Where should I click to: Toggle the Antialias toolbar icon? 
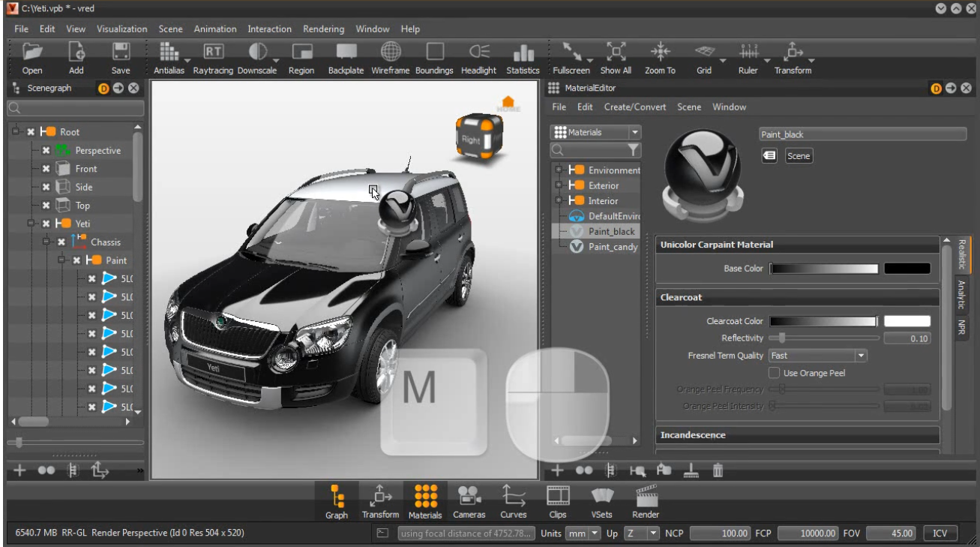pos(169,52)
